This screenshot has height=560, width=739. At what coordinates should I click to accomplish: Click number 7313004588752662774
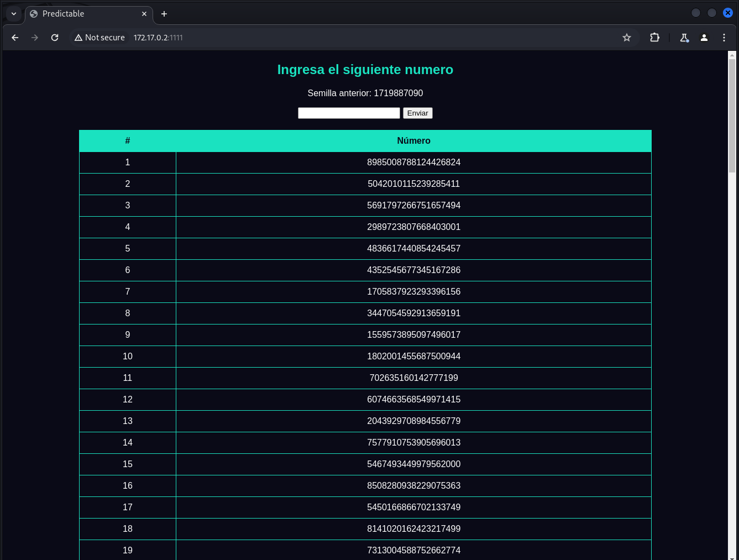pyautogui.click(x=413, y=550)
